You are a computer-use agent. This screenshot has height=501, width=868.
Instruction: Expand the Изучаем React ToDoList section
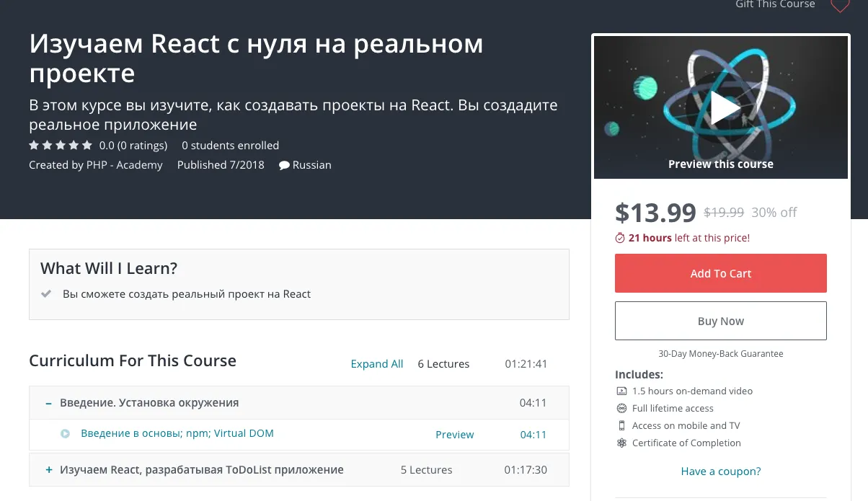[49, 470]
